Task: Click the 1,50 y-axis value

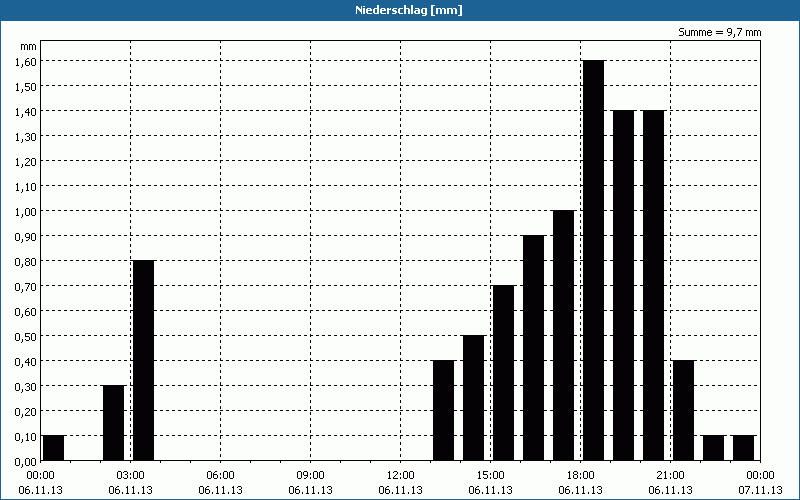Action: (26, 86)
